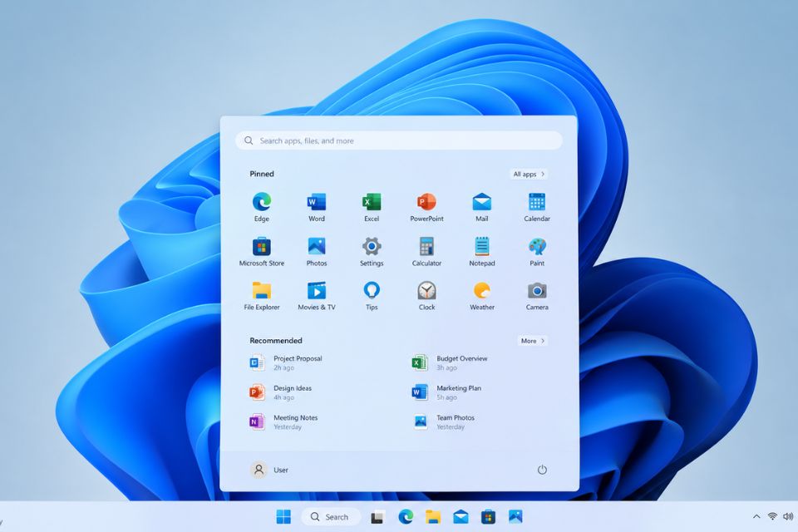The image size is (798, 532).
Task: Open the Weather app
Action: click(481, 296)
